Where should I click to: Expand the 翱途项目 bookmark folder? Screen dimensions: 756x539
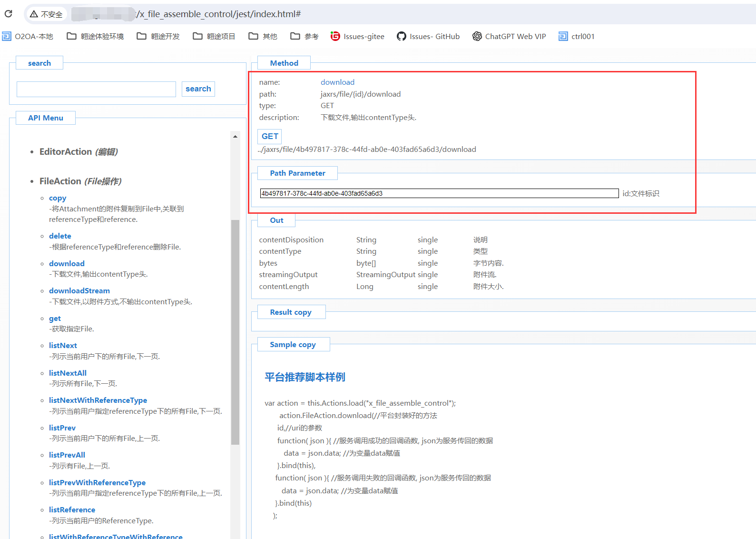click(x=214, y=36)
